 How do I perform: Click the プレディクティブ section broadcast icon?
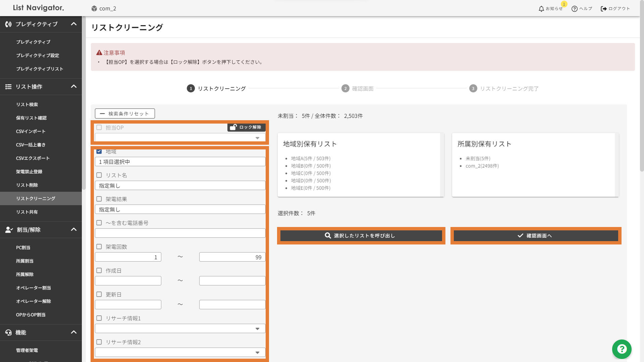(8, 24)
